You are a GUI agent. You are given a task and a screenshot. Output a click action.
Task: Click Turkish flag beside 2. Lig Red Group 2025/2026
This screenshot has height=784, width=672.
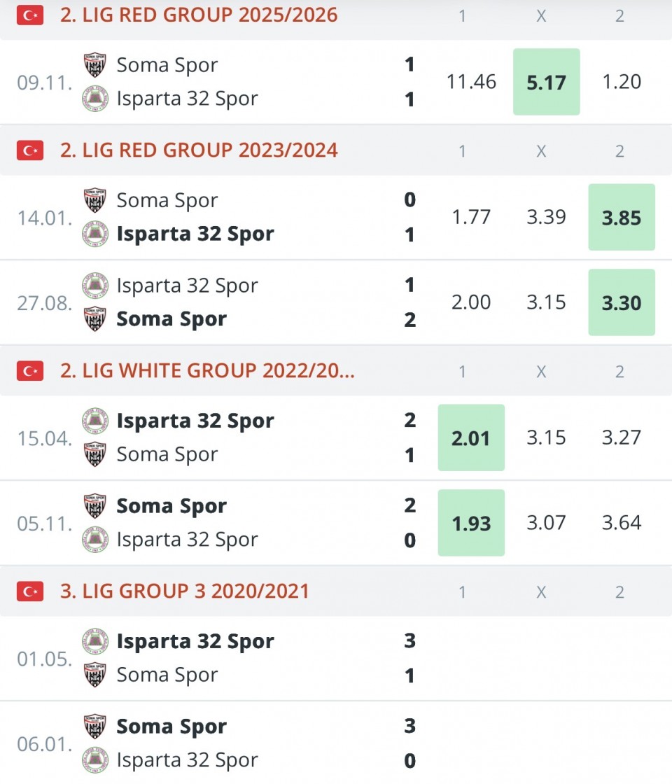click(30, 15)
